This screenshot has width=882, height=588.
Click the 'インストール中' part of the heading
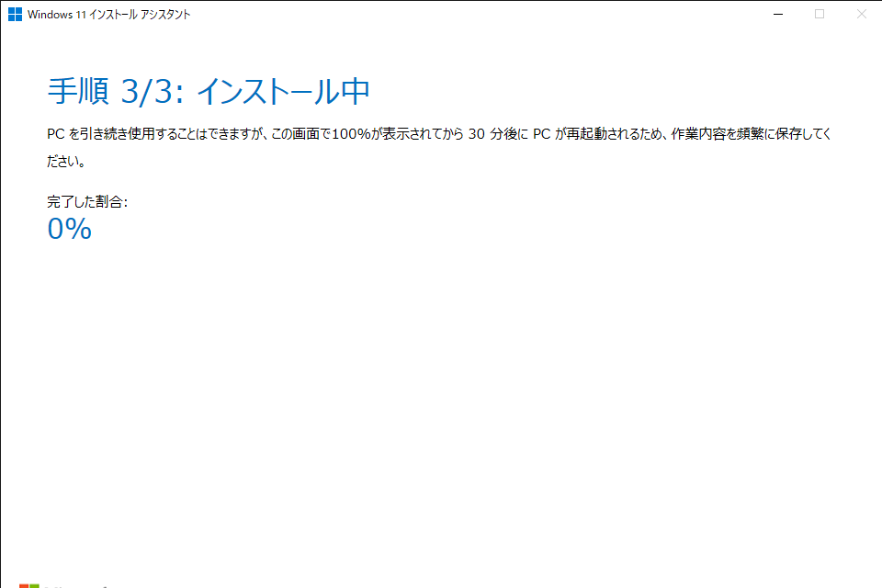(283, 90)
